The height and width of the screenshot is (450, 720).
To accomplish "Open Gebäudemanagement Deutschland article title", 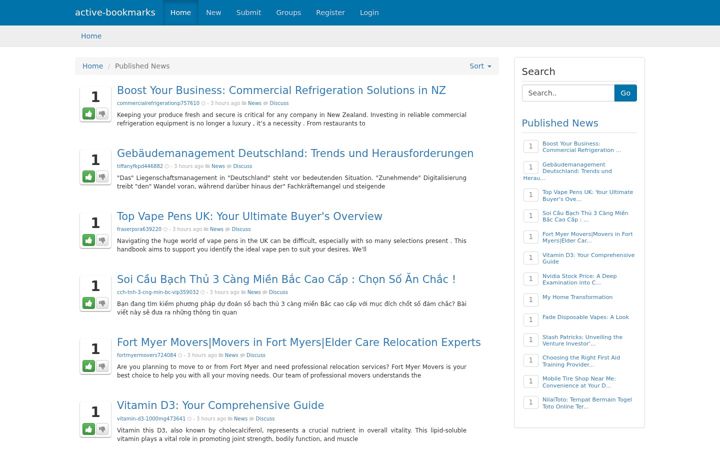I will (295, 153).
